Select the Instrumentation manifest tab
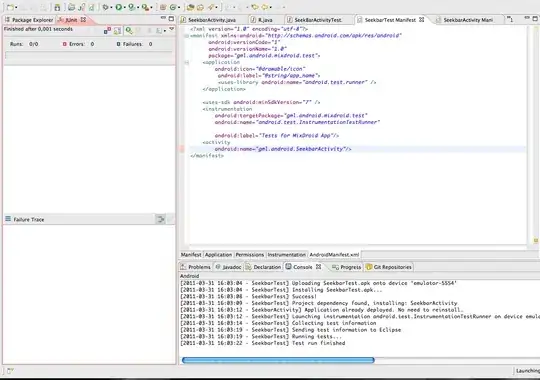Screen dimensions: 540x380 [287, 255]
